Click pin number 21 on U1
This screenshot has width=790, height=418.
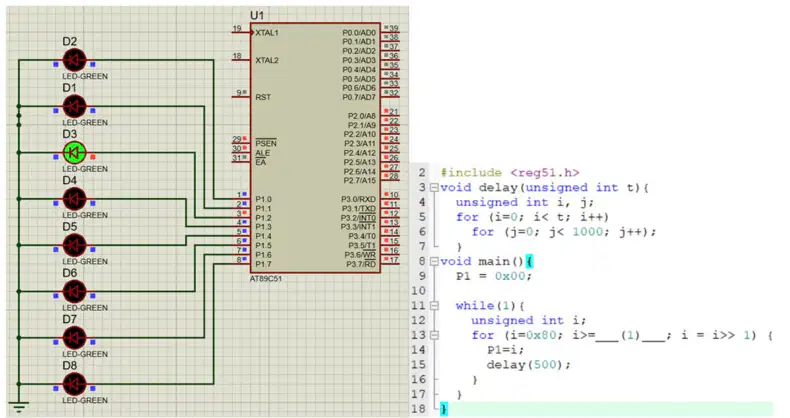tap(393, 111)
